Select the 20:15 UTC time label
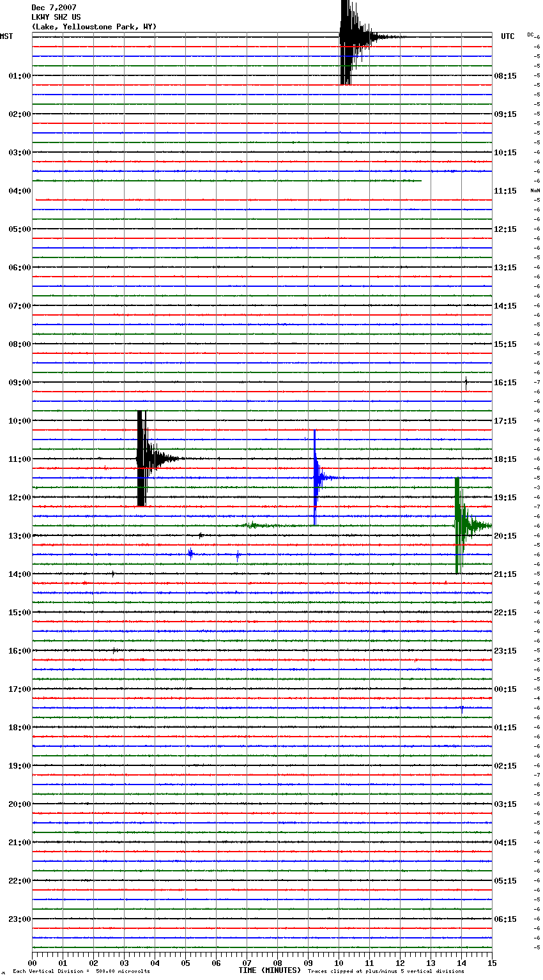The width and height of the screenshot is (543, 980). [x=505, y=536]
